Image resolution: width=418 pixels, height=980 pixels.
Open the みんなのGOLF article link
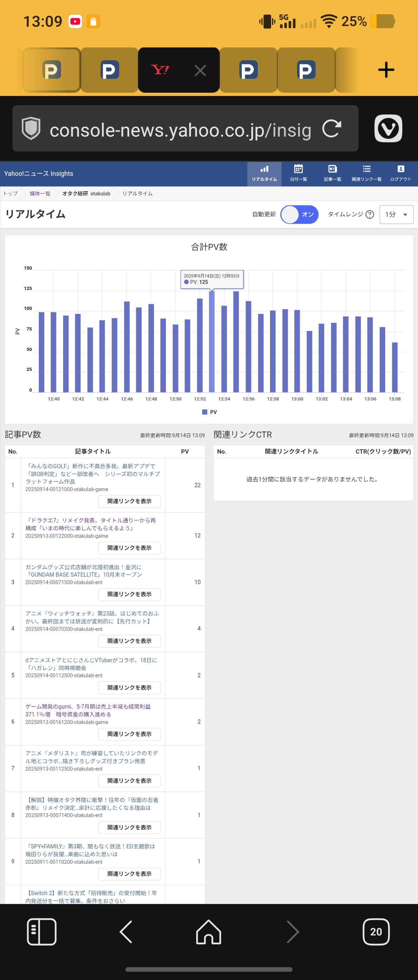pos(93,474)
